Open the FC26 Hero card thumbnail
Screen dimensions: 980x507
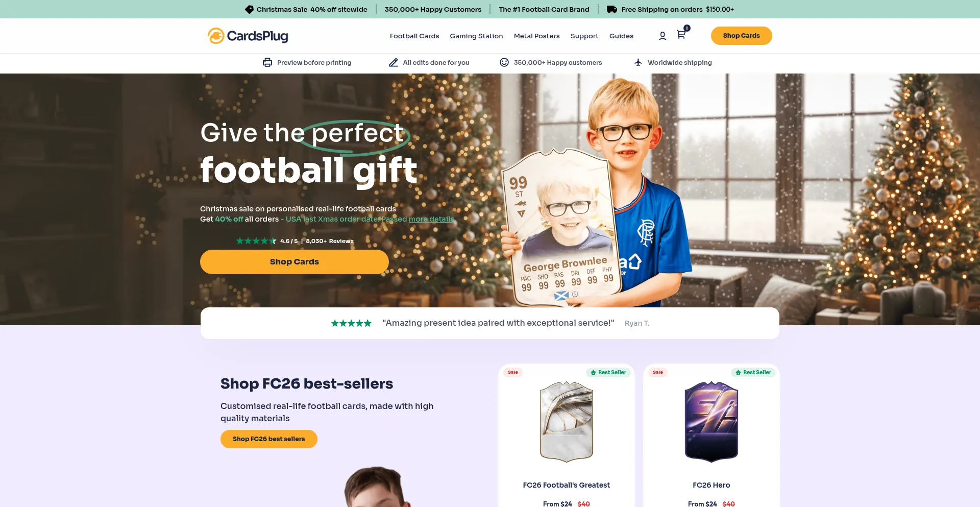[712, 422]
